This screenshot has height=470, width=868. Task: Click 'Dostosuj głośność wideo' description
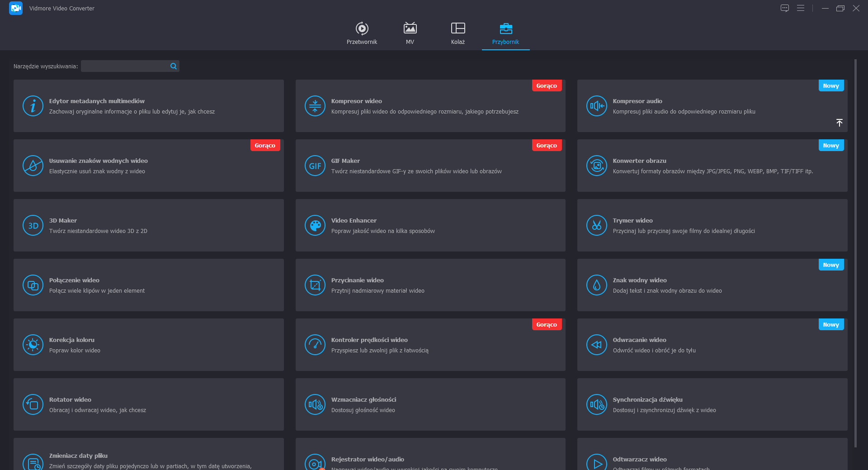(x=363, y=410)
